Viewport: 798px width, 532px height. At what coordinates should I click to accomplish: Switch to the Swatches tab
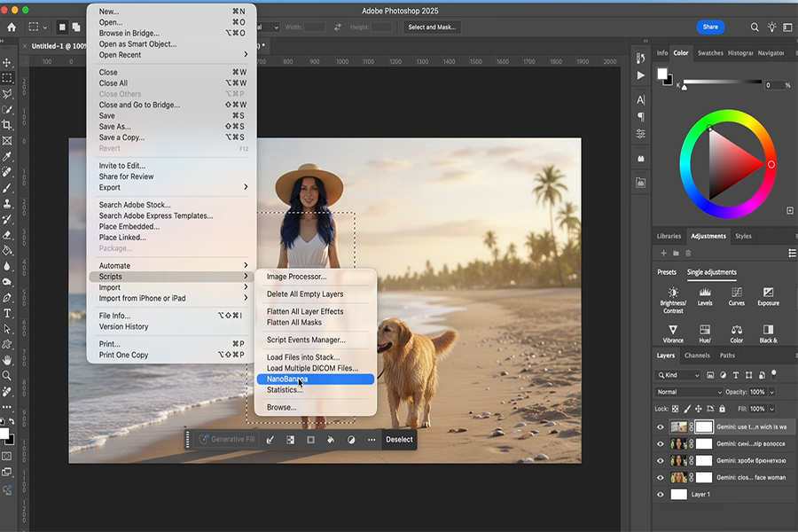[710, 53]
